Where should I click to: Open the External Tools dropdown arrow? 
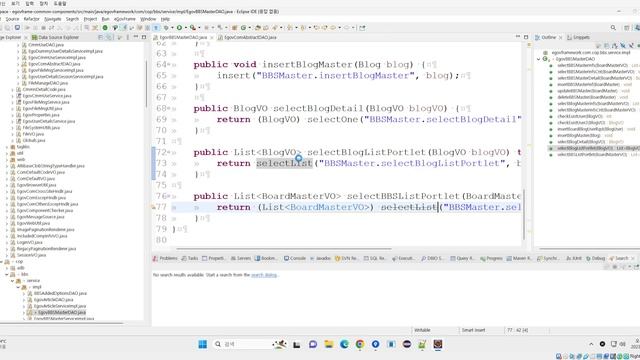point(199,28)
